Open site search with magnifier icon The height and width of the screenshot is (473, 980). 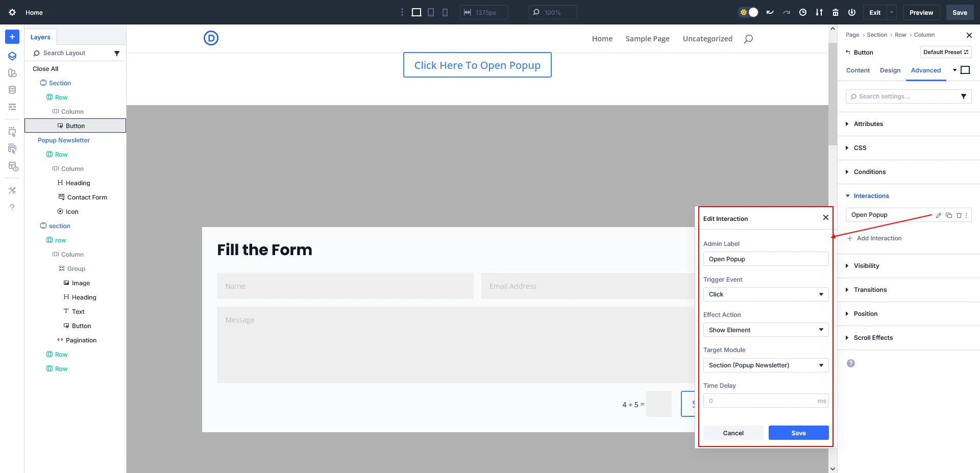click(x=748, y=38)
